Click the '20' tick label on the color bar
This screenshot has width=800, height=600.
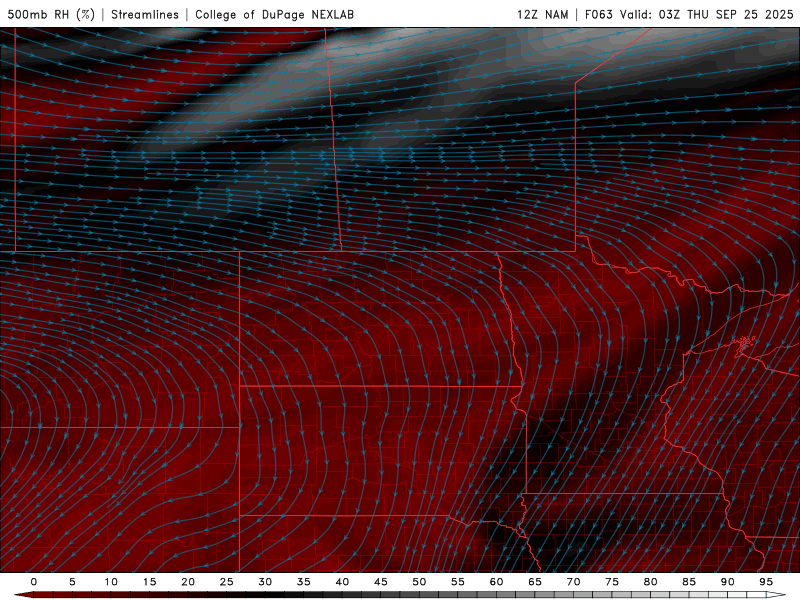[188, 582]
